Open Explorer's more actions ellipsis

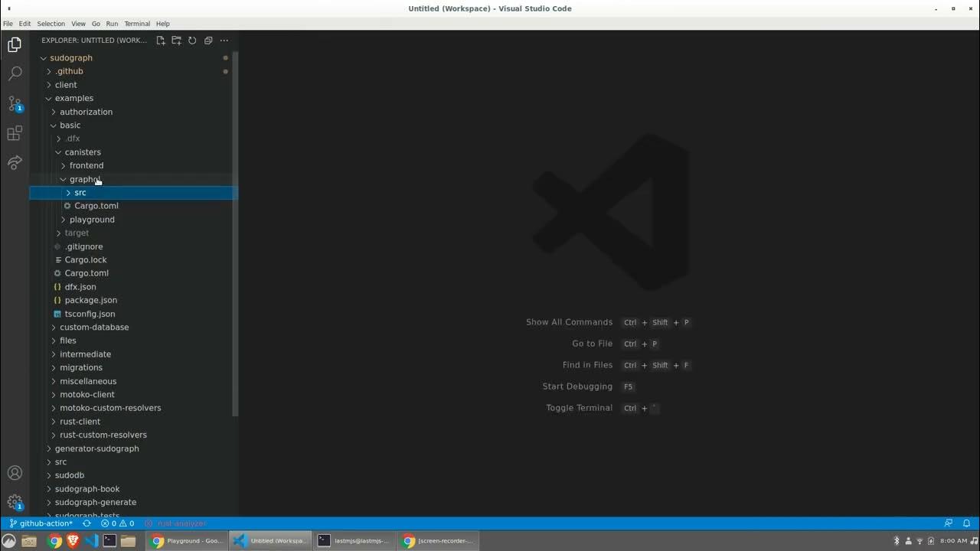coord(224,41)
